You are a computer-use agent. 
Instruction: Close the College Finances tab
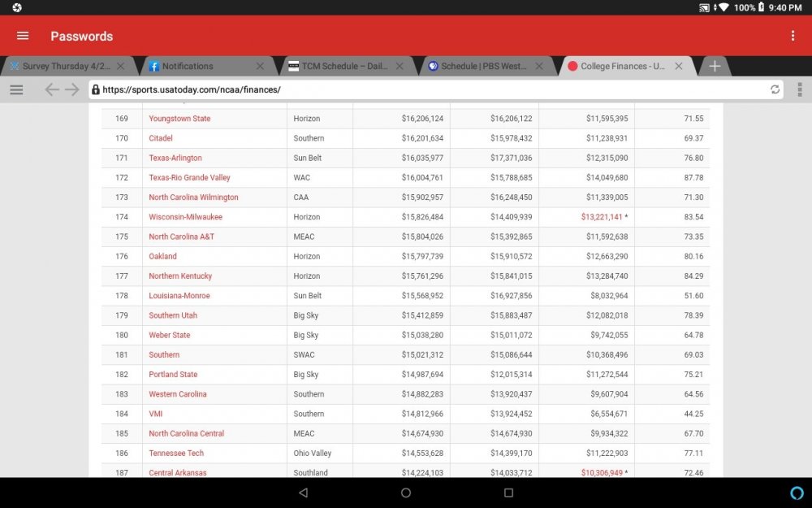(x=678, y=67)
